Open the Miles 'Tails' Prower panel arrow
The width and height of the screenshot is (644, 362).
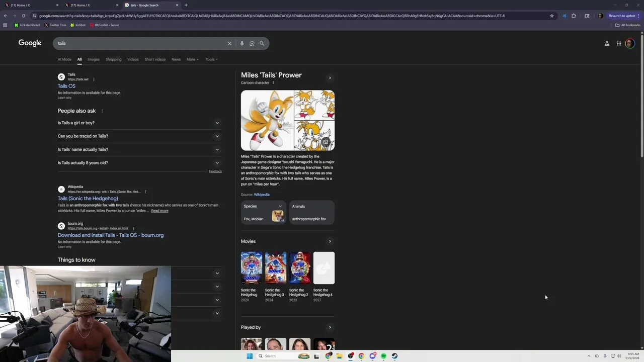tap(330, 78)
